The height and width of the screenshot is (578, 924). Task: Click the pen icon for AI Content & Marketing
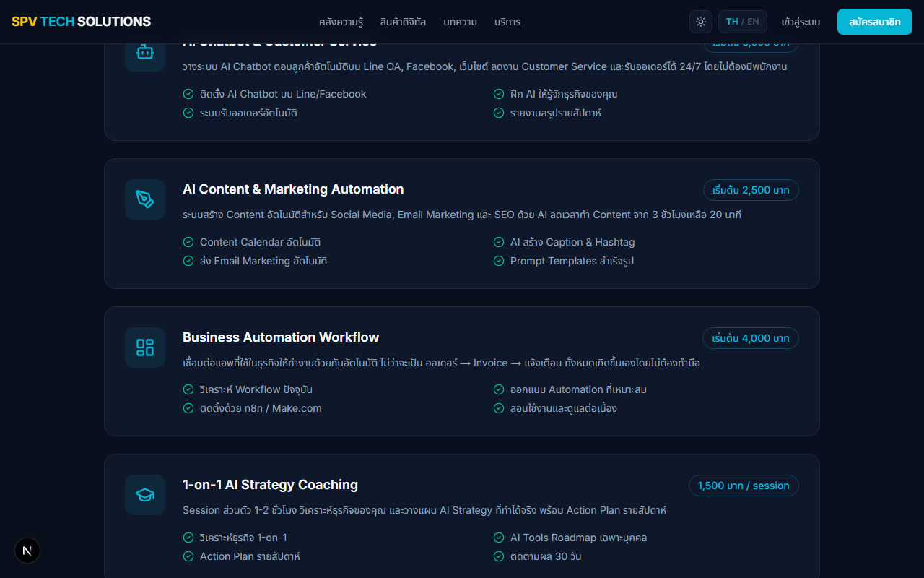pos(145,199)
